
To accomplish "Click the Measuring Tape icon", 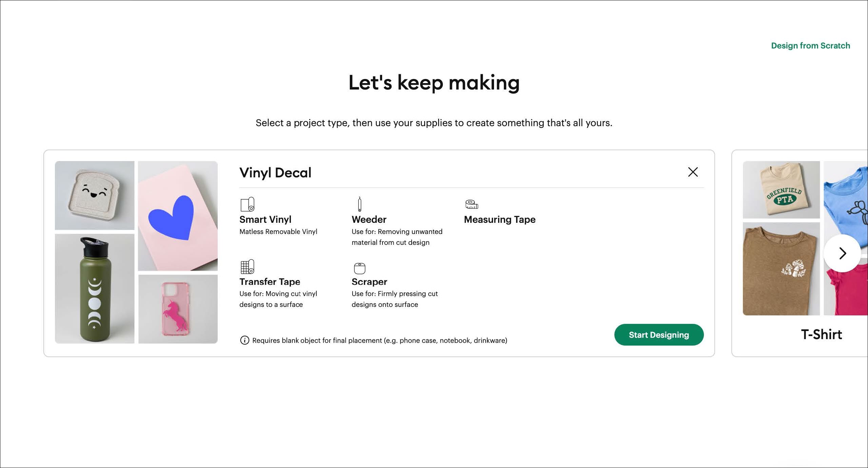I will click(x=472, y=204).
